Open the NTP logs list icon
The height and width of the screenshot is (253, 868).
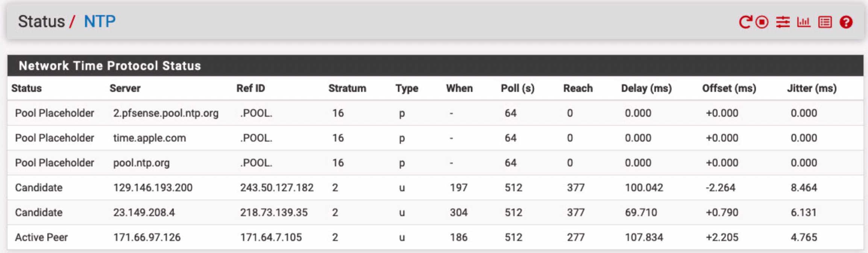(825, 22)
